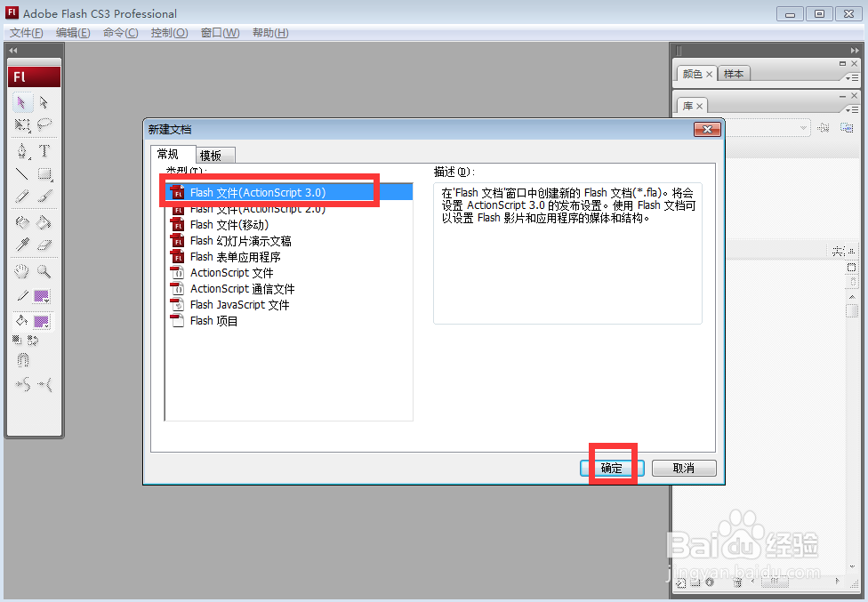Open the 控制(O) menu
This screenshot has height=602, width=868.
point(169,33)
